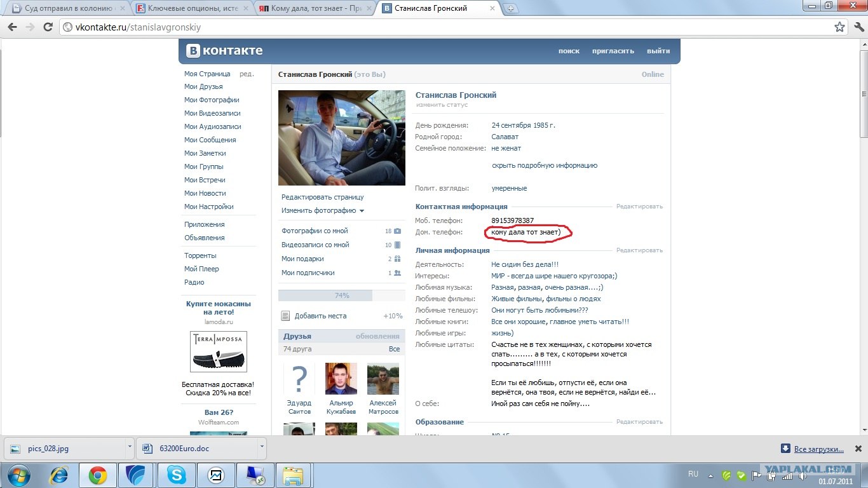Image resolution: width=868 pixels, height=488 pixels.
Task: Open Skype from the taskbar
Action: (x=177, y=475)
